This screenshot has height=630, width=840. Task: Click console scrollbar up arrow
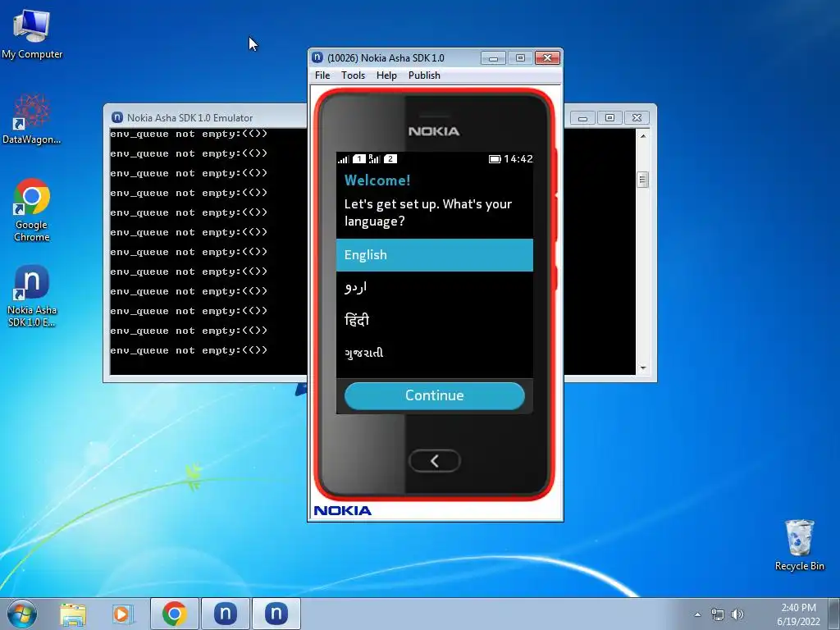pos(643,136)
